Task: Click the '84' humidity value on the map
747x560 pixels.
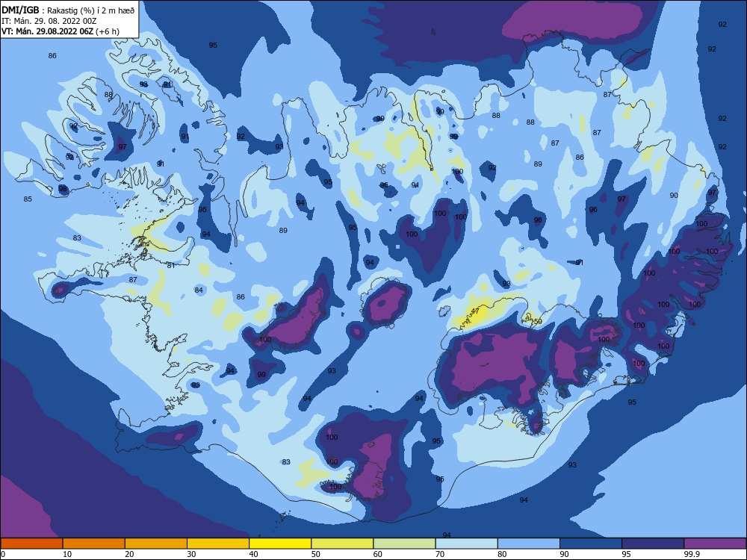Action: (x=199, y=290)
